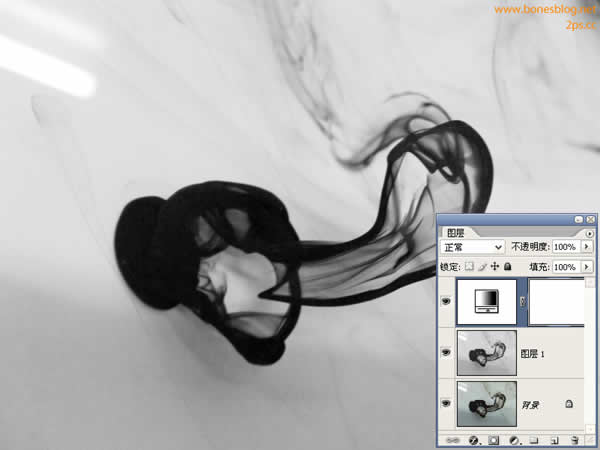
Task: Select the white layer mask thumbnail
Action: coord(556,302)
